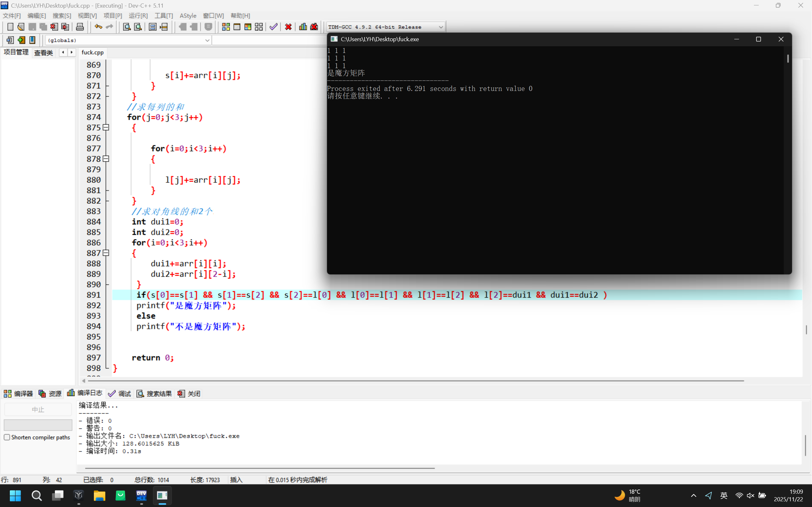This screenshot has height=507, width=812.
Task: Open the AStyle menu
Action: [188, 16]
